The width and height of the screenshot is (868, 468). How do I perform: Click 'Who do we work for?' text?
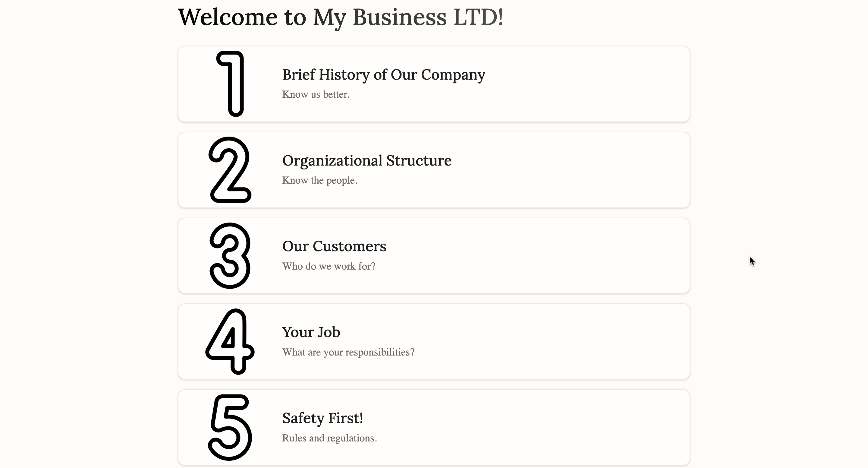[x=329, y=266]
